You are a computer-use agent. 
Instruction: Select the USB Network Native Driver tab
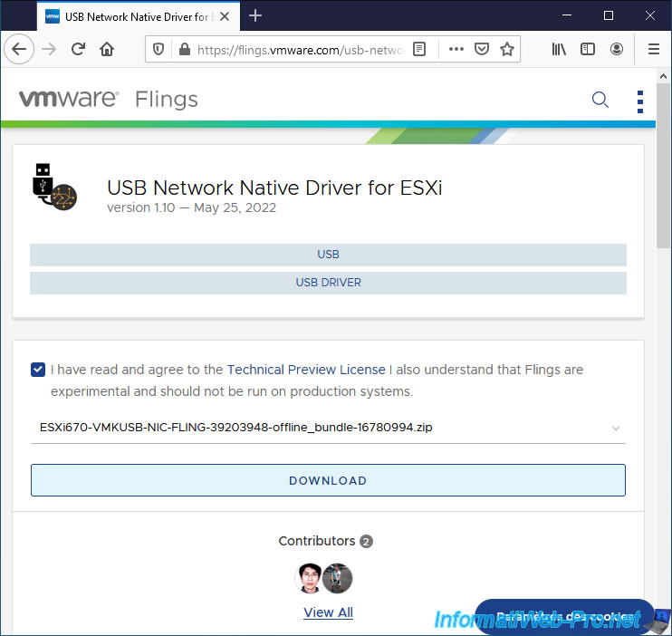[x=139, y=16]
